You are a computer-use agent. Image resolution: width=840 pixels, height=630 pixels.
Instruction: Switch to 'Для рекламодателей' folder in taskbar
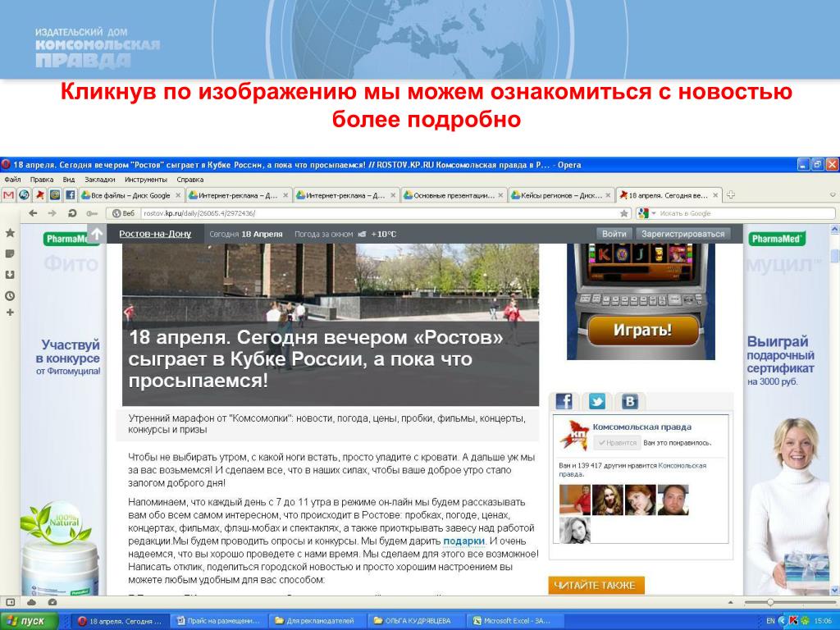coord(317,621)
